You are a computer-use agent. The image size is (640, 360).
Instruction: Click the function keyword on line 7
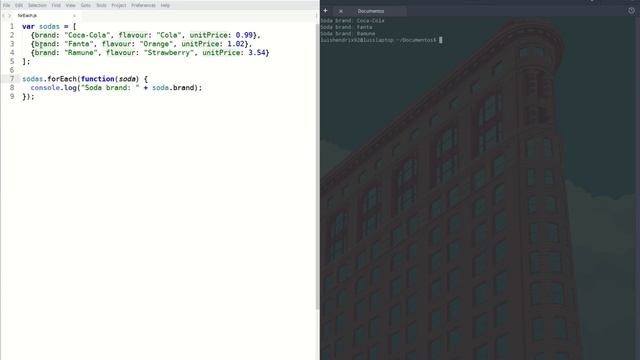point(98,79)
